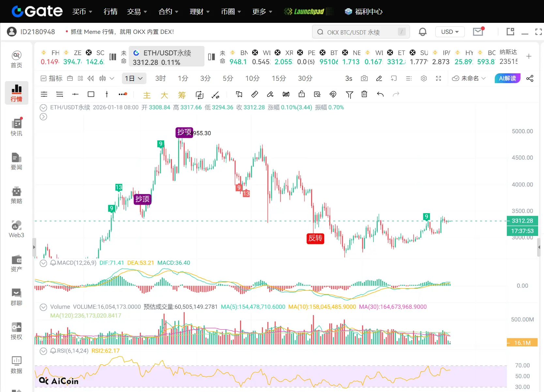The width and height of the screenshot is (544, 392).
Task: Open the 首页 home sidebar icon
Action: coord(16,59)
